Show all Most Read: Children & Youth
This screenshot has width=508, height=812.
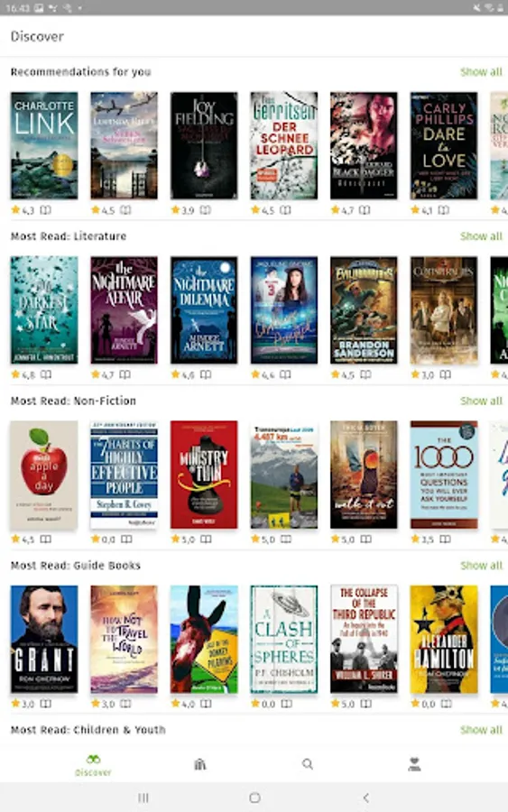coord(481,730)
